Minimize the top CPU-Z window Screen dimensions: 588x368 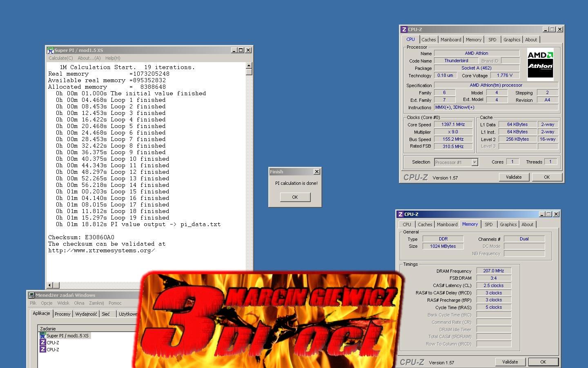546,29
